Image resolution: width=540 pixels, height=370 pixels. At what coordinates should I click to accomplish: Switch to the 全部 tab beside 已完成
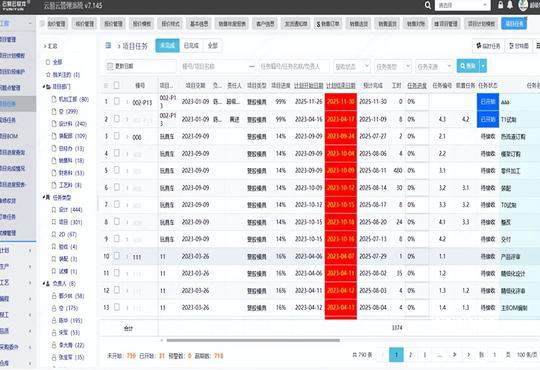pyautogui.click(x=213, y=45)
